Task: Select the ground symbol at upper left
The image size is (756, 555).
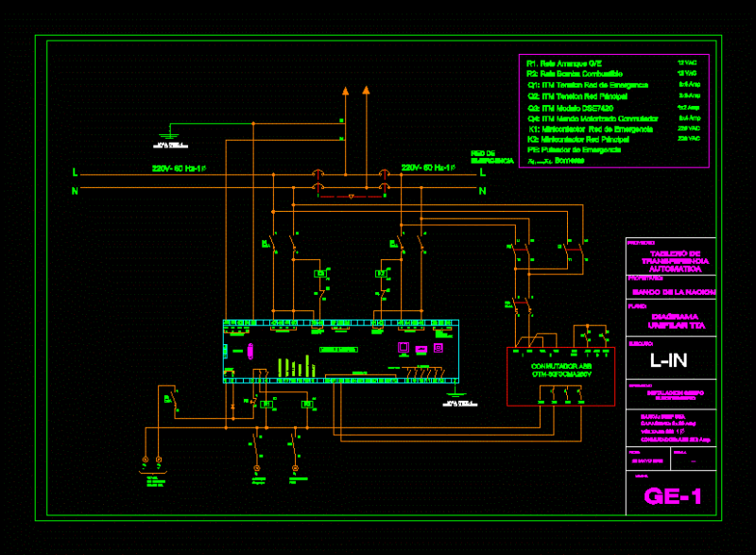Action: tap(169, 132)
